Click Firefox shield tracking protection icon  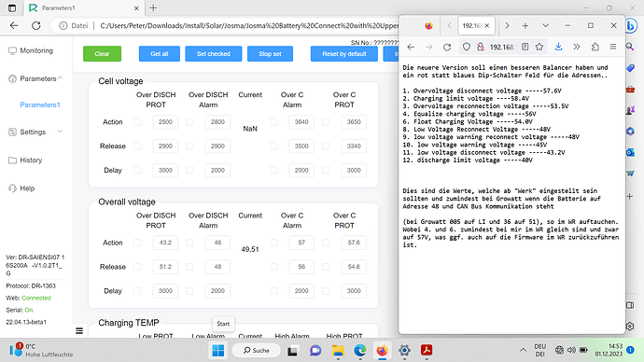tap(466, 48)
